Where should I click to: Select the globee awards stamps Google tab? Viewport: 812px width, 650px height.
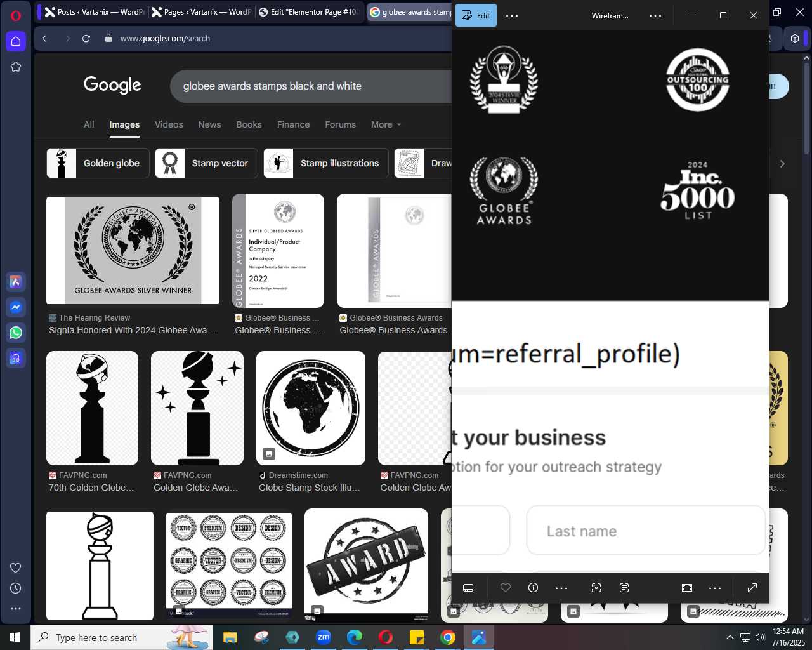pyautogui.click(x=410, y=12)
